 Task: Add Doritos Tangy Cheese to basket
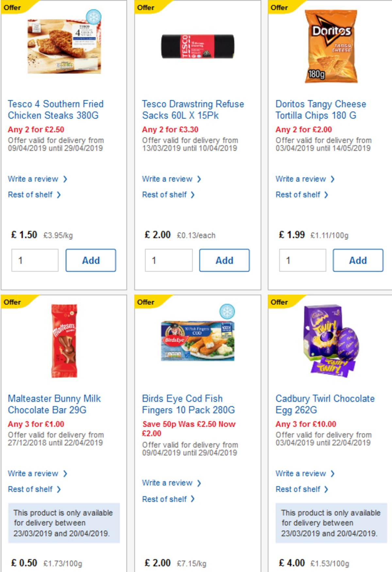click(358, 260)
